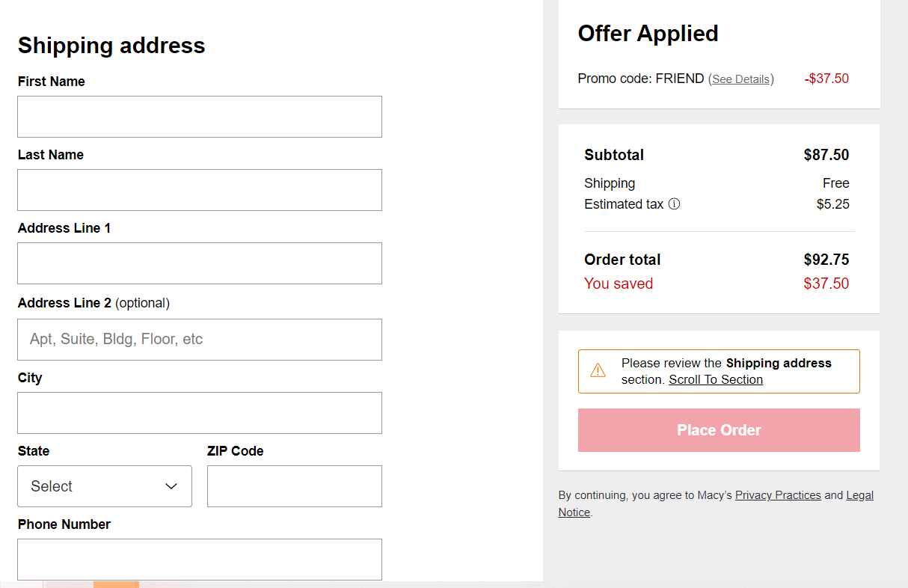Open See Details for promo code FRIEND
Image resolution: width=908 pixels, height=588 pixels.
click(740, 79)
